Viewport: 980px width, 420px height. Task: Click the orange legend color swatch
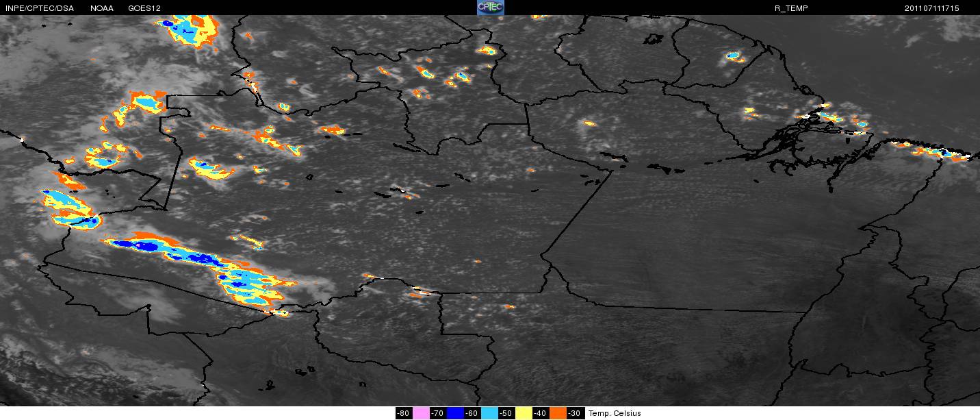[558, 413]
